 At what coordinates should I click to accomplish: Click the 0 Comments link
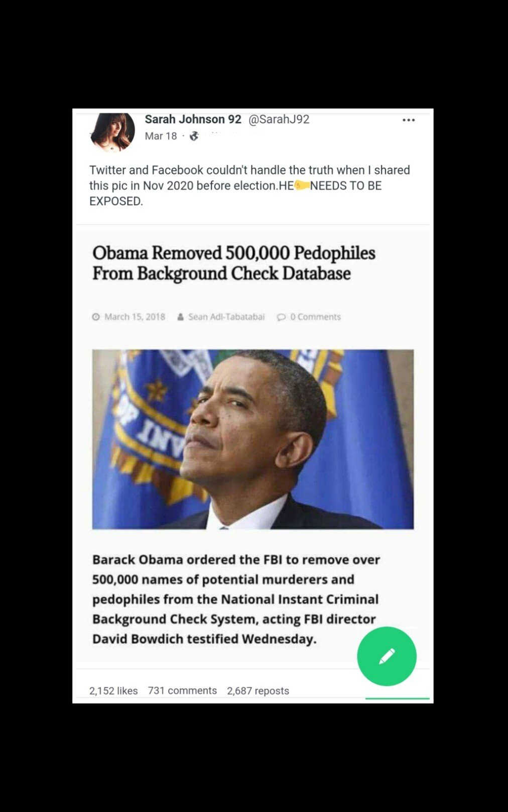[x=315, y=317]
